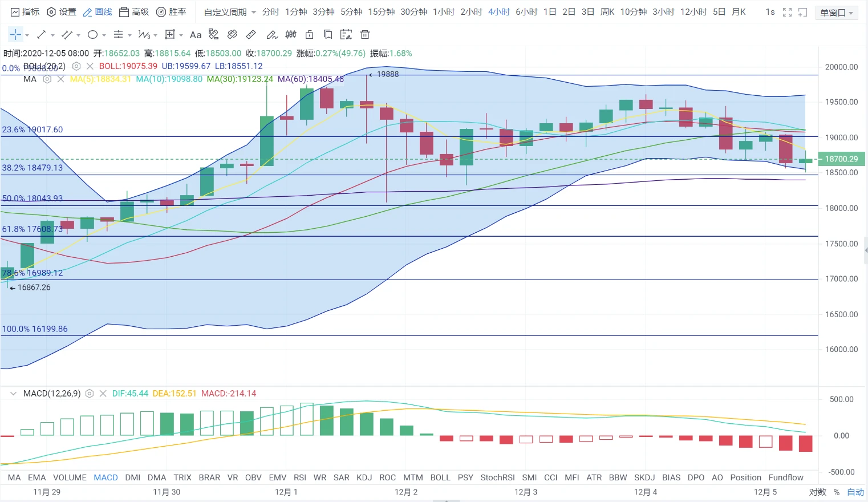Select the ellipse shape tool

tap(92, 35)
